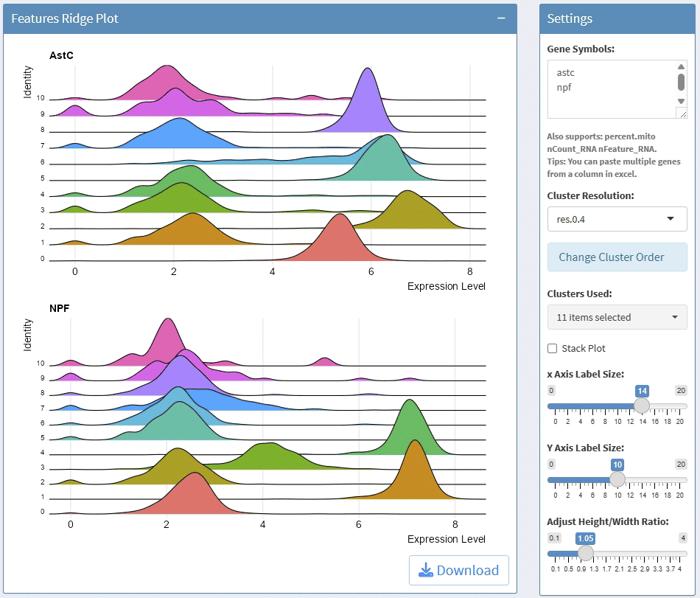Enable the Stack Plot checkbox

coord(553,348)
